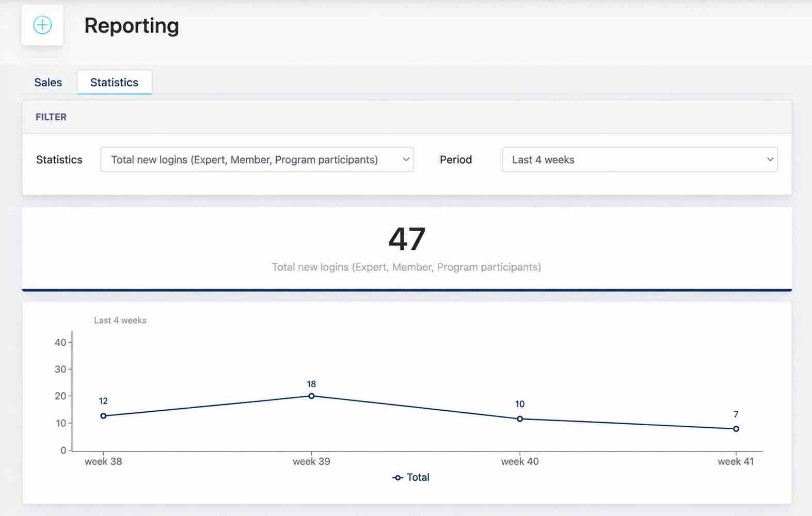Click the Y-axis value 30
The height and width of the screenshot is (516, 812).
coord(60,369)
